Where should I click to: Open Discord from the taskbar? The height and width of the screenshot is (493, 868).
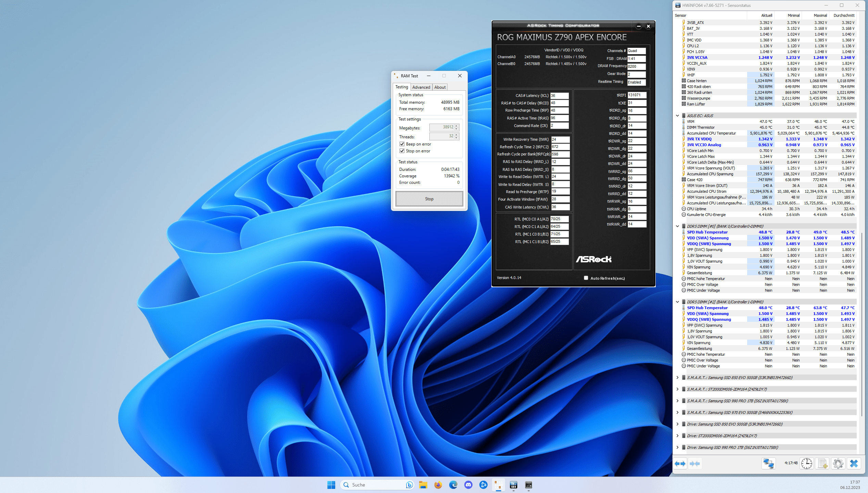click(468, 485)
